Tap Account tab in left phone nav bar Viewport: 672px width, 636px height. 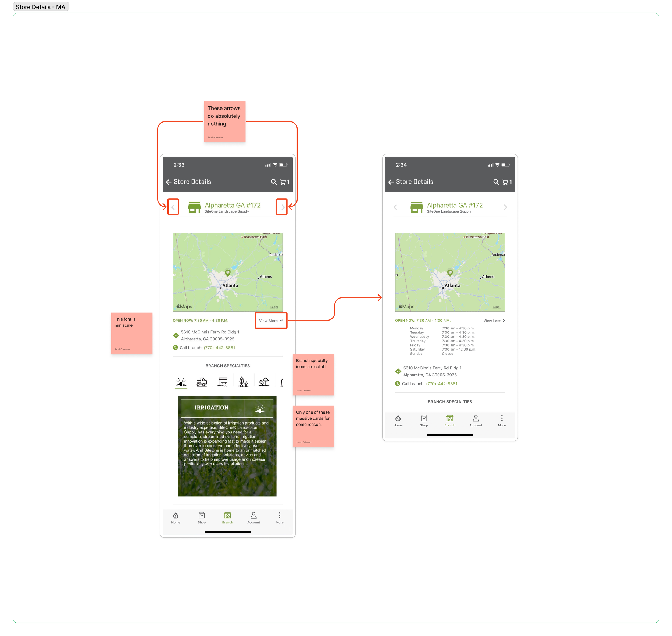pos(253,518)
